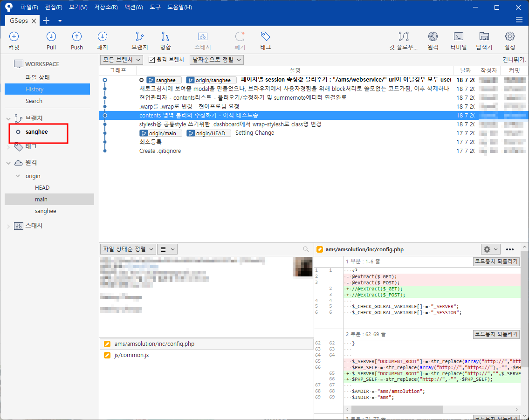Open the 모든 브랜치 dropdown
The width and height of the screenshot is (529, 420).
(122, 60)
